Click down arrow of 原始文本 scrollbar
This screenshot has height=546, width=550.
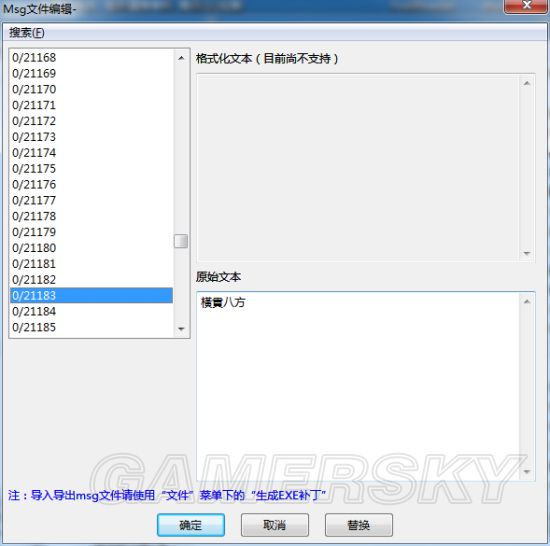tap(527, 472)
